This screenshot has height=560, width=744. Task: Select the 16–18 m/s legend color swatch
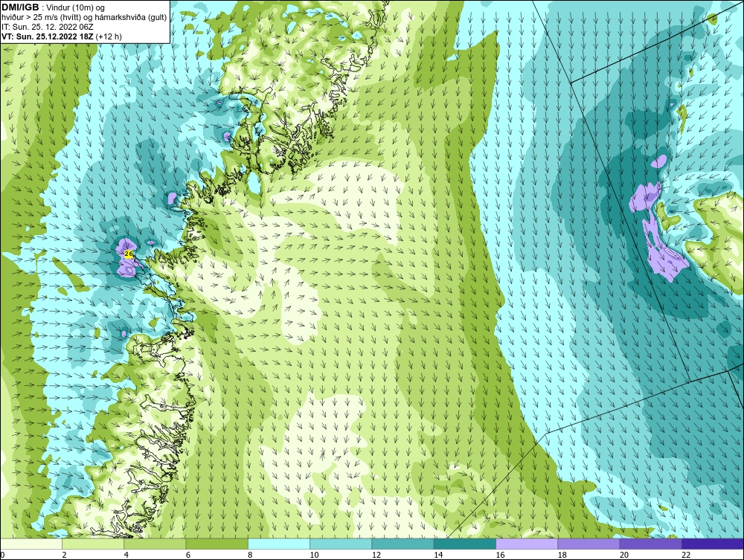pyautogui.click(x=527, y=544)
